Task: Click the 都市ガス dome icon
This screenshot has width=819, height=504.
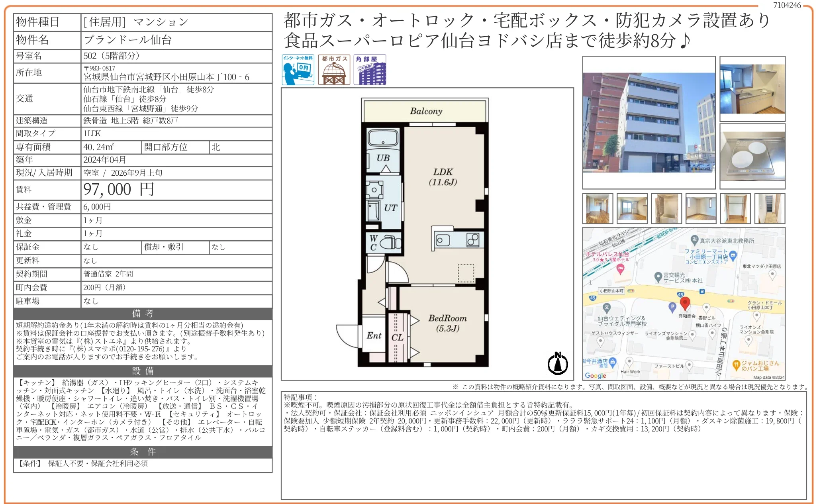Action: [334, 70]
